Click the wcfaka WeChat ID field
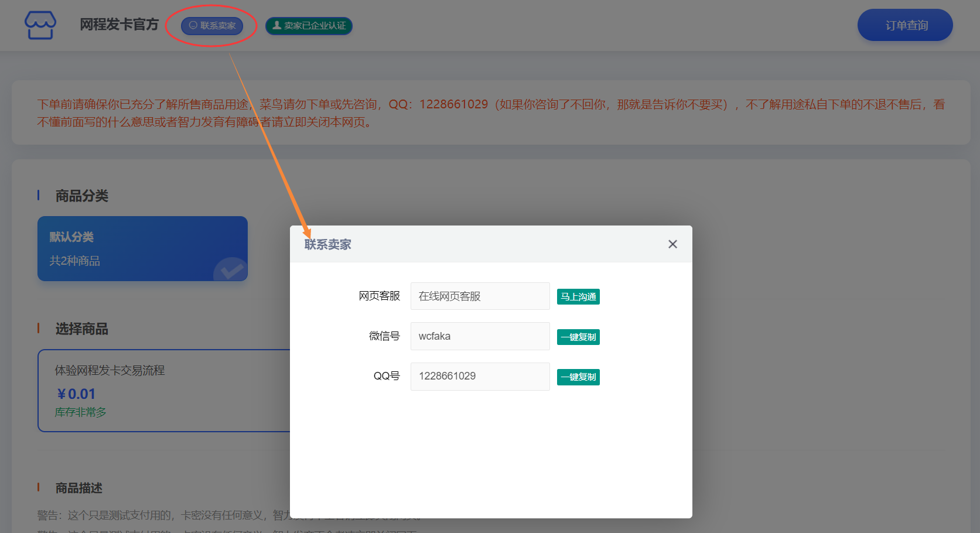The image size is (980, 533). click(x=480, y=336)
